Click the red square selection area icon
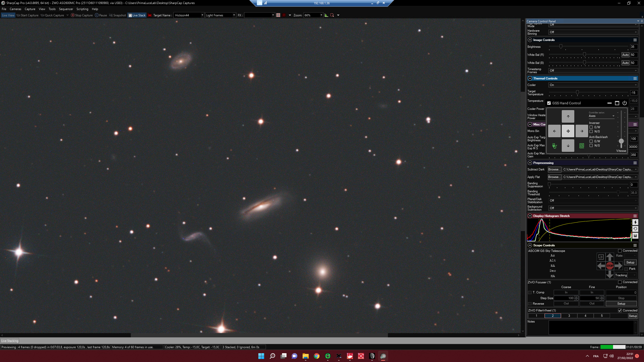 [x=278, y=15]
